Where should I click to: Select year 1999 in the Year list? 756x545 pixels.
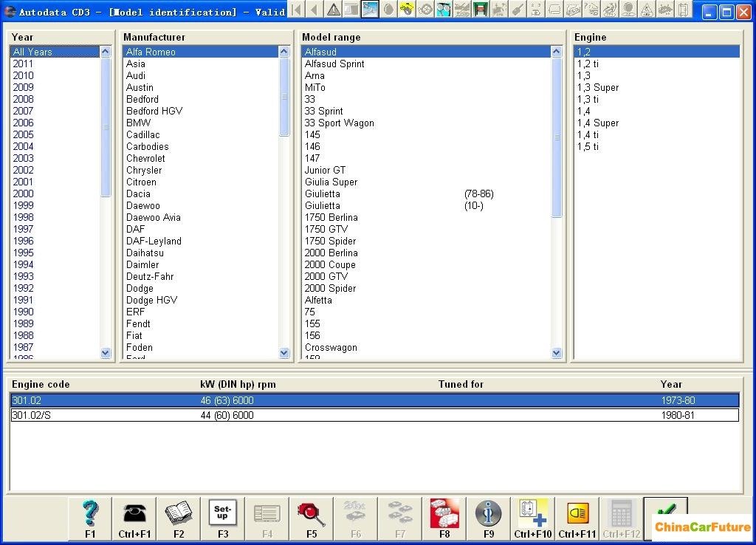tap(54, 205)
